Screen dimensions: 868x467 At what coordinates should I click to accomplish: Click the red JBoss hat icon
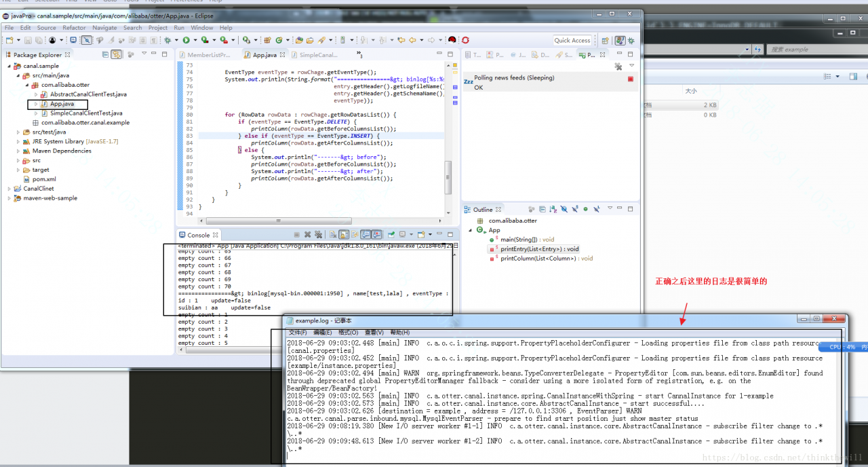pos(452,41)
